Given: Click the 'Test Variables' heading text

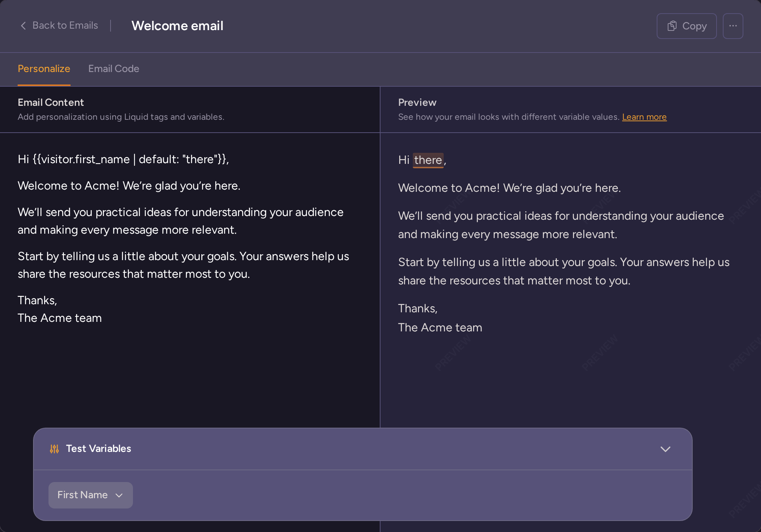Looking at the screenshot, I should pos(98,449).
